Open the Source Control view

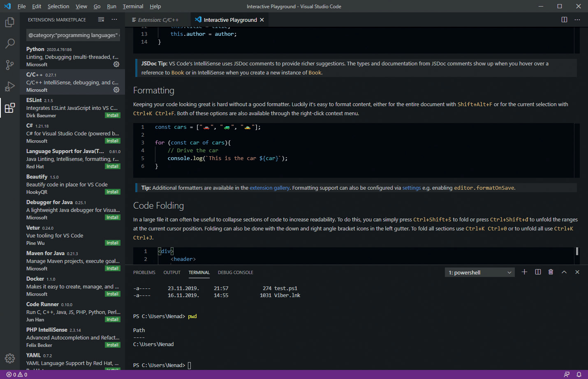(x=9, y=65)
